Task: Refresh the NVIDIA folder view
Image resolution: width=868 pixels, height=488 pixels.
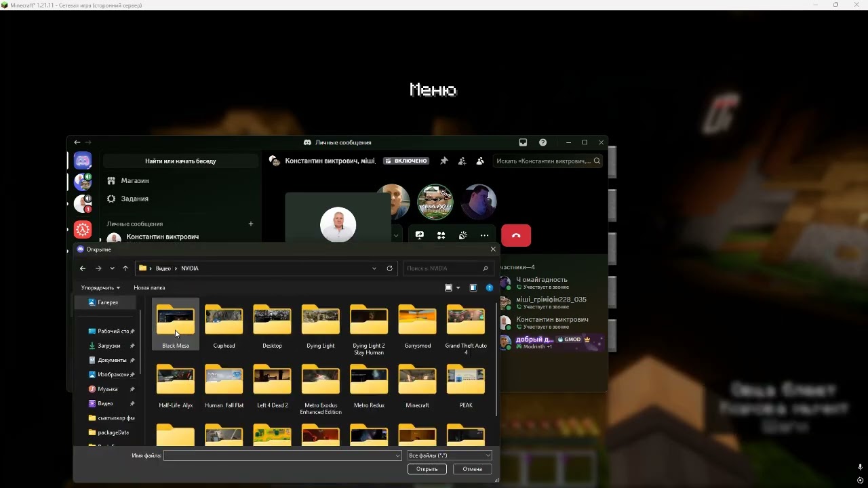Action: 389,268
